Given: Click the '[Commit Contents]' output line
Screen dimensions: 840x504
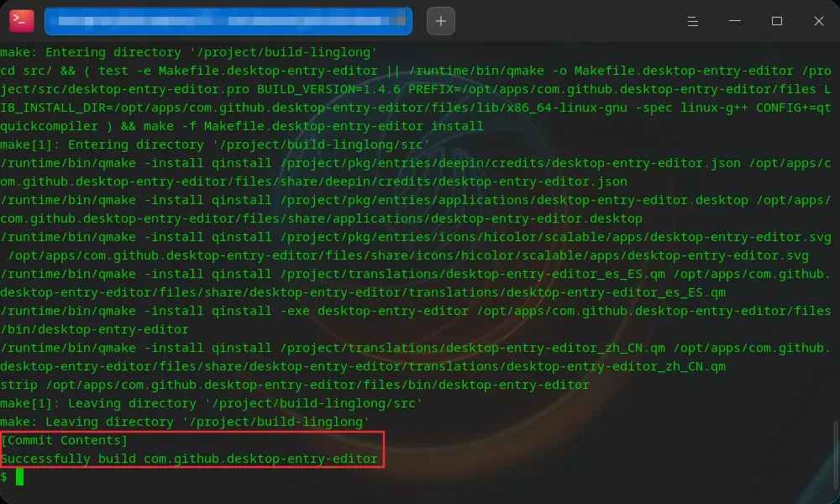Looking at the screenshot, I should pos(64,440).
